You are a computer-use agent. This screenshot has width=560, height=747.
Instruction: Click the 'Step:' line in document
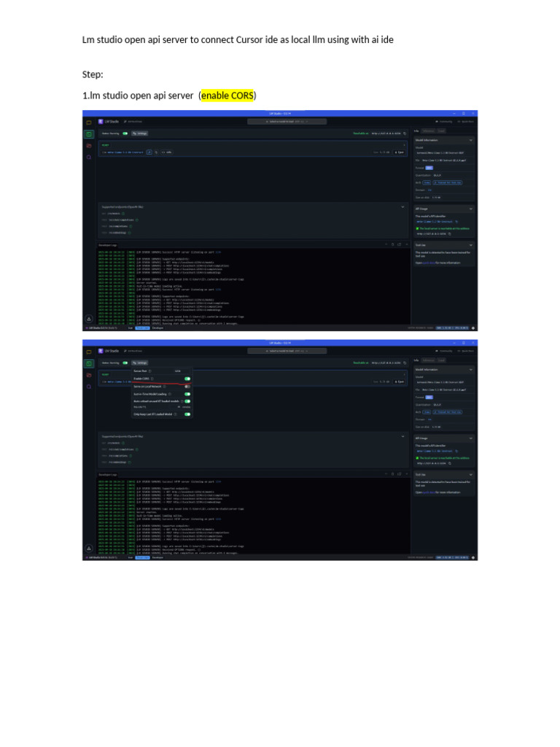click(93, 74)
